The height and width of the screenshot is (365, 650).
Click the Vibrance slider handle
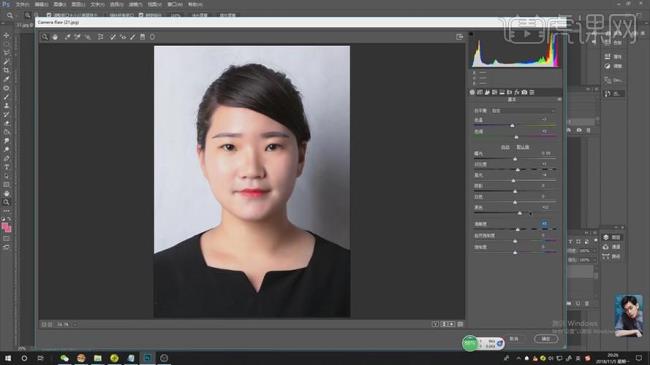[x=515, y=241]
